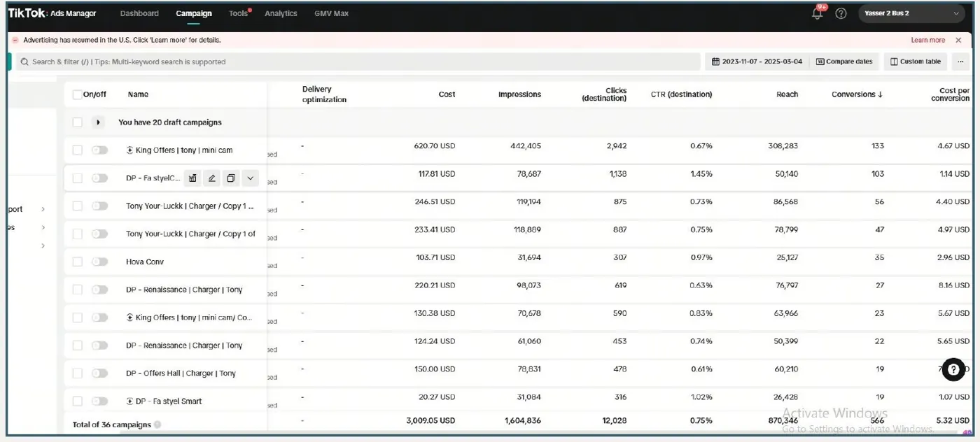Toggle on DP - Offers Hall campaign
Viewport: 980px width, 442px height.
coord(100,373)
